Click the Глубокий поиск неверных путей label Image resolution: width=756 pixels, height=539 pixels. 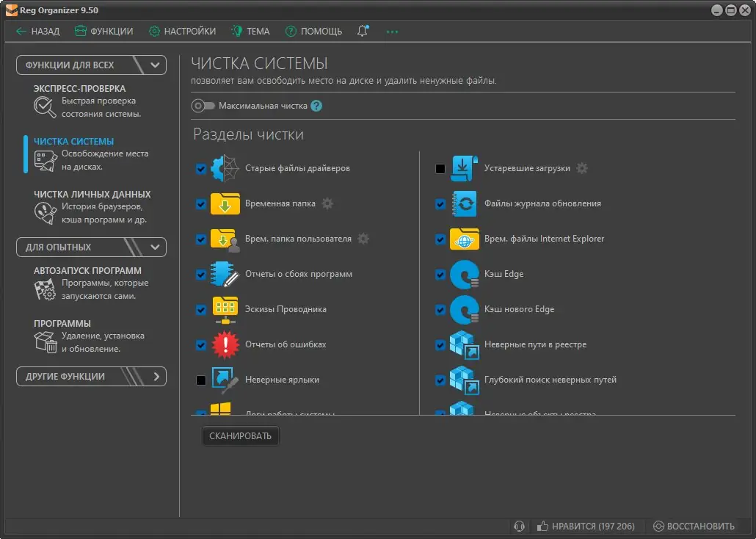click(550, 380)
